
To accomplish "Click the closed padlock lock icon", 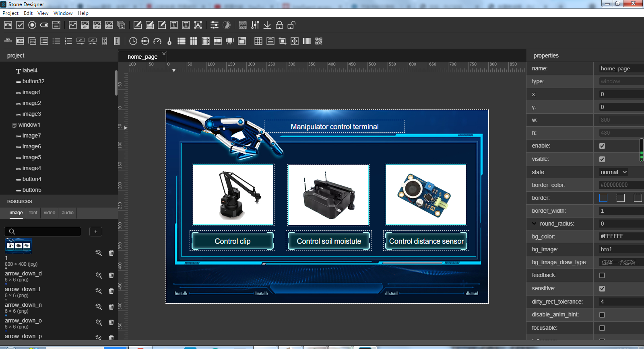I will coord(279,25).
